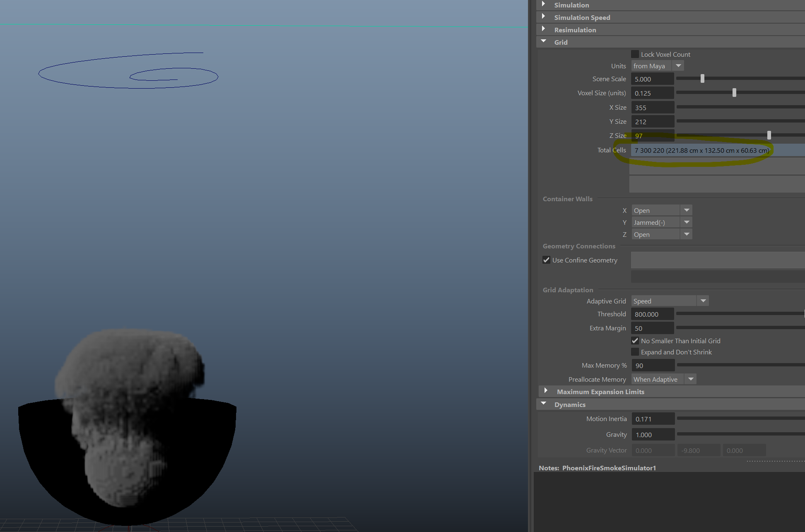Click the Notes text area
Screen dimensions: 805x532
[669, 502]
